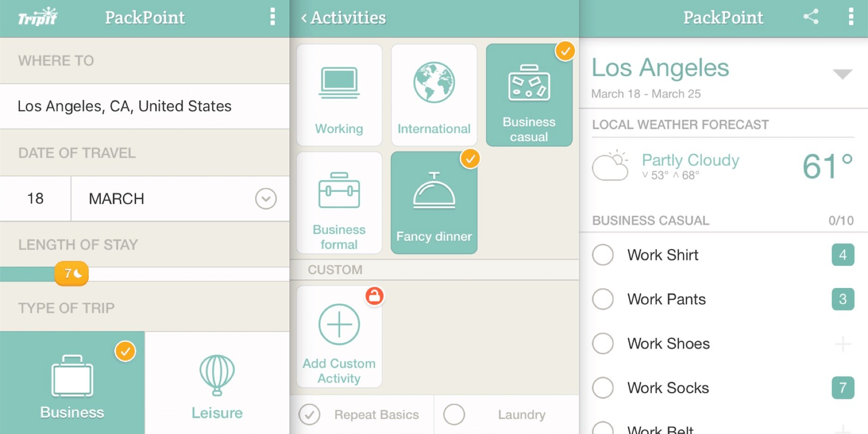Choose the Business formal briefcase activity
Viewport: 868px width, 434px height.
pyautogui.click(x=339, y=203)
